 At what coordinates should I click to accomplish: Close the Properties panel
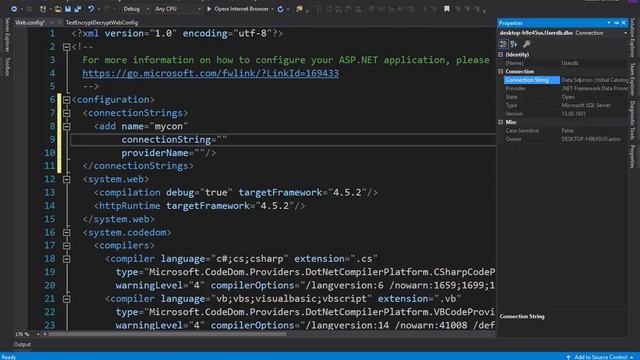click(624, 23)
